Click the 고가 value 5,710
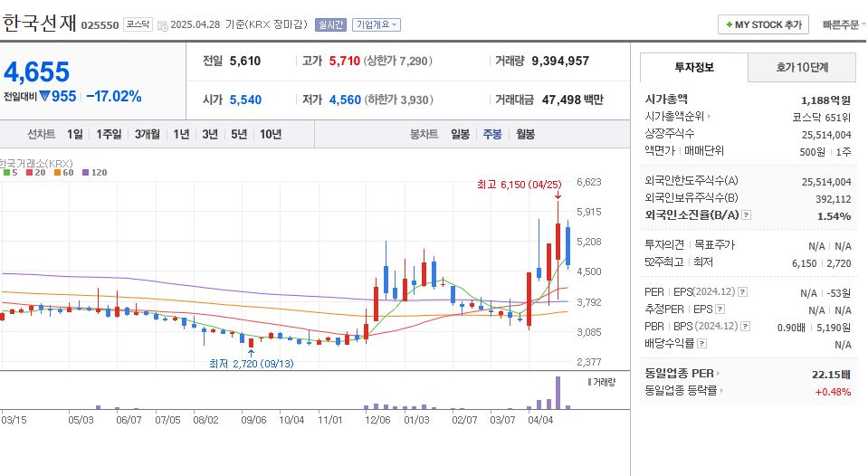 click(344, 61)
